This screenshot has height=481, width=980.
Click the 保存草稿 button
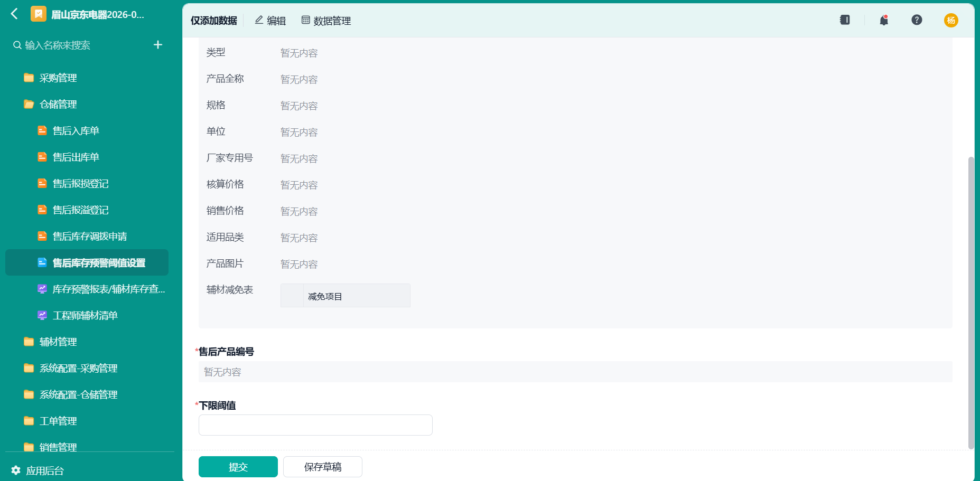pos(323,467)
